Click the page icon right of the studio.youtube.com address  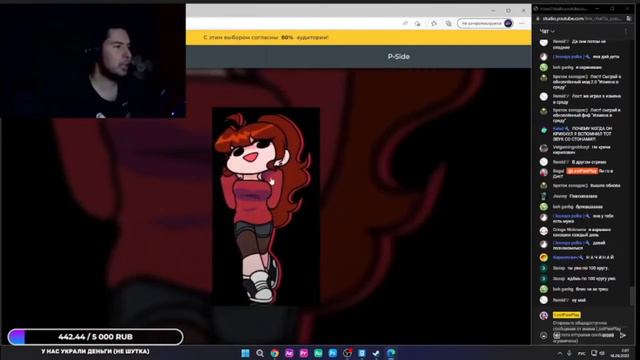tap(629, 19)
